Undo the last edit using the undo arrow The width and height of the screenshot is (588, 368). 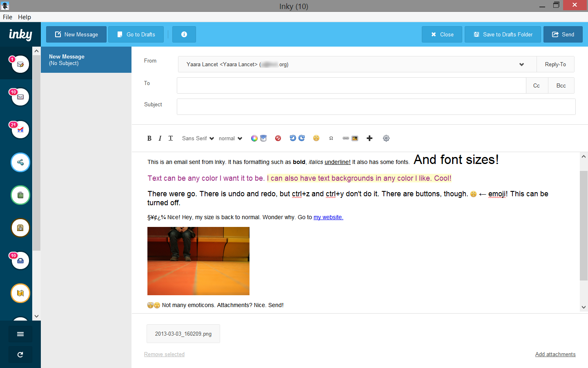click(x=292, y=138)
